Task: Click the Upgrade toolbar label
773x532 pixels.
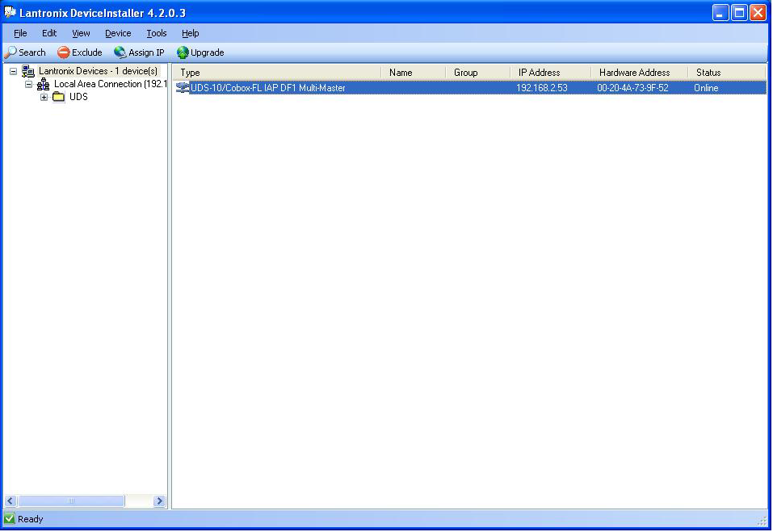Action: point(207,52)
